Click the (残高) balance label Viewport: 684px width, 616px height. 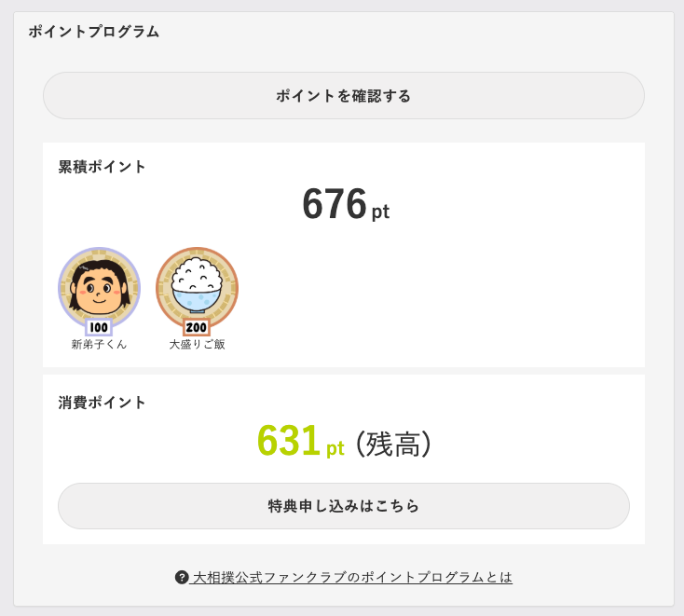tap(393, 445)
